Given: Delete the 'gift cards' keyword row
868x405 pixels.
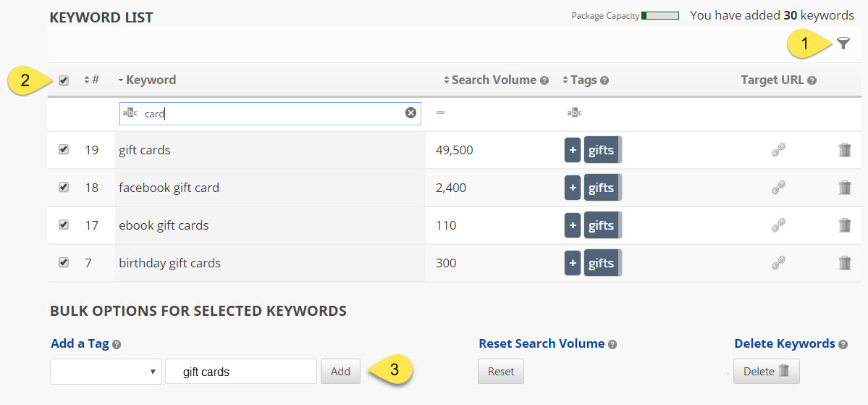Looking at the screenshot, I should (x=844, y=150).
